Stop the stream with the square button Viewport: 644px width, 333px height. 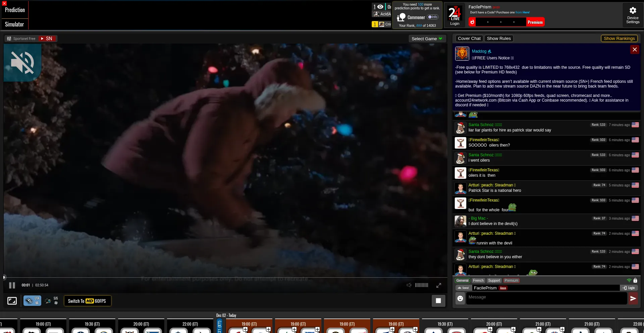(x=438, y=301)
